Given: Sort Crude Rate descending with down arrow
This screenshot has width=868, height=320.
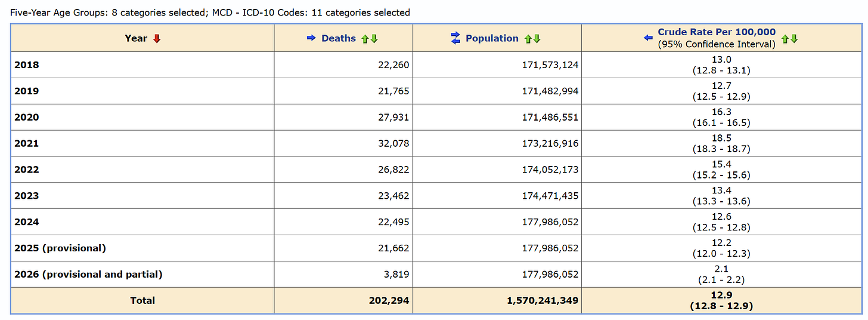Looking at the screenshot, I should 793,39.
